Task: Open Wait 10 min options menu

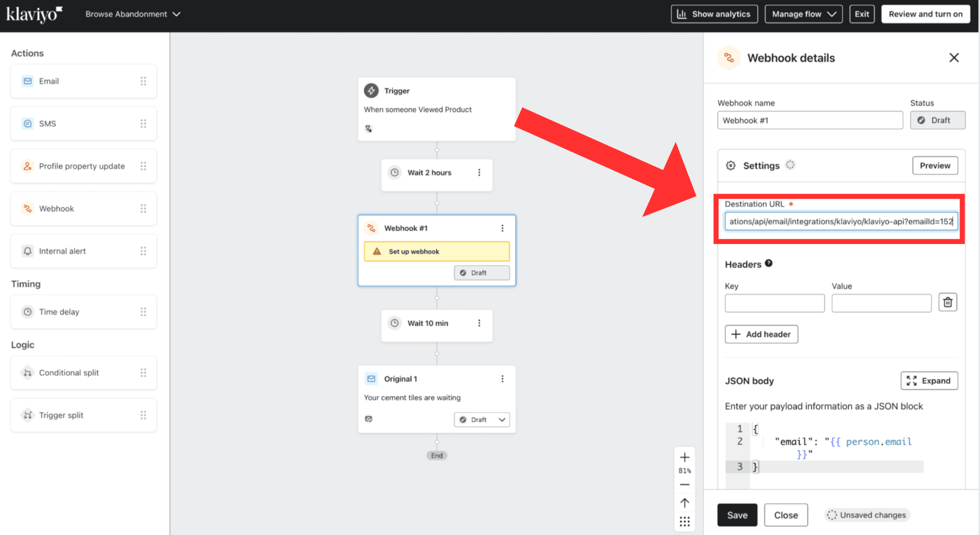Action: click(479, 323)
